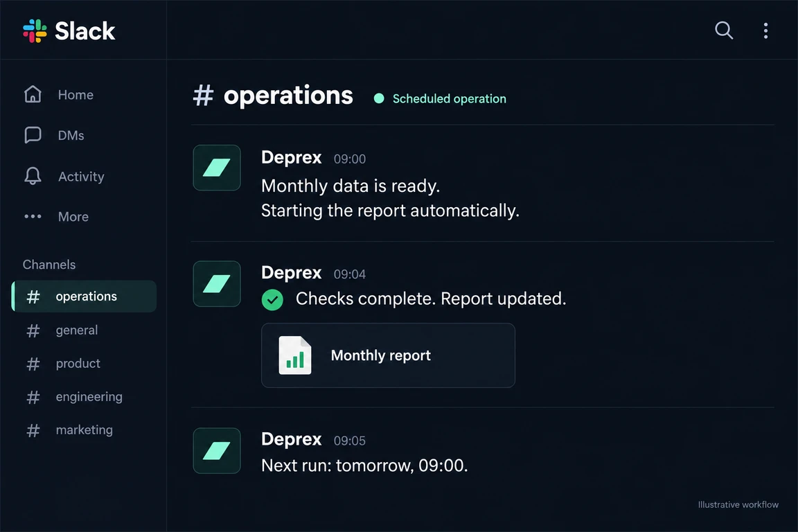Click Deprex avatar on the 09:00 message
Screen dimensions: 798x532
point(217,168)
